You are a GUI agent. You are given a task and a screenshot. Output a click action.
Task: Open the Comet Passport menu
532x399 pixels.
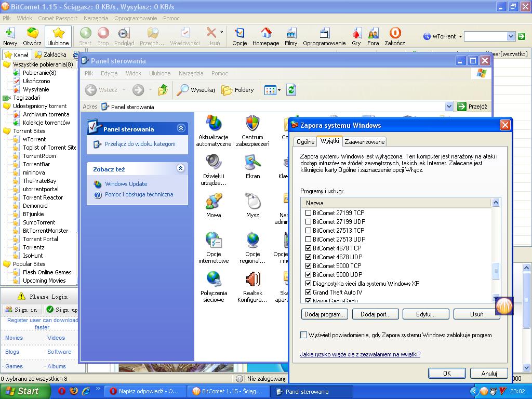(x=58, y=18)
